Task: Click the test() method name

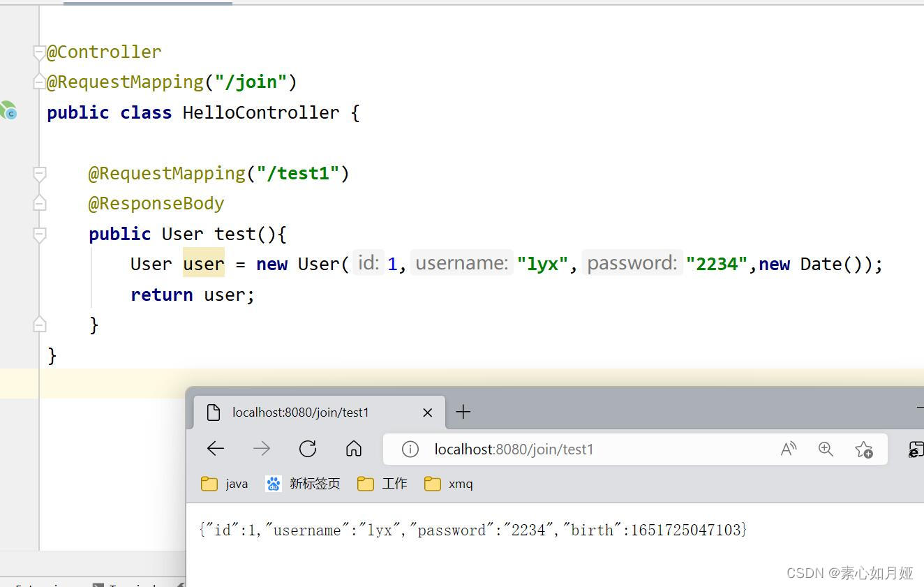Action: pos(236,234)
